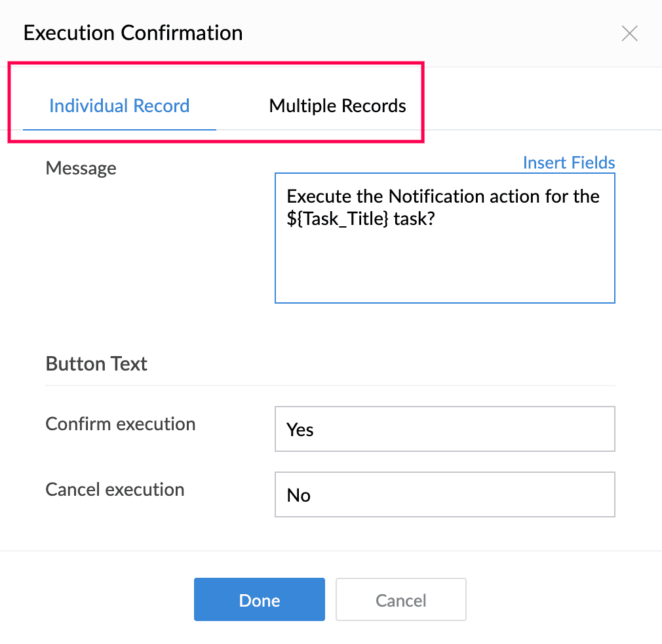The height and width of the screenshot is (644, 662).
Task: Focus the Confirm execution text field
Action: 444,429
